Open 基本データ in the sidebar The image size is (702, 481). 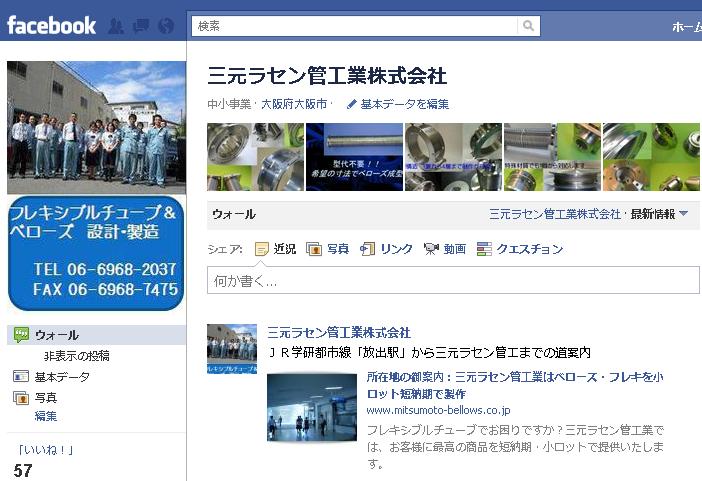point(62,377)
